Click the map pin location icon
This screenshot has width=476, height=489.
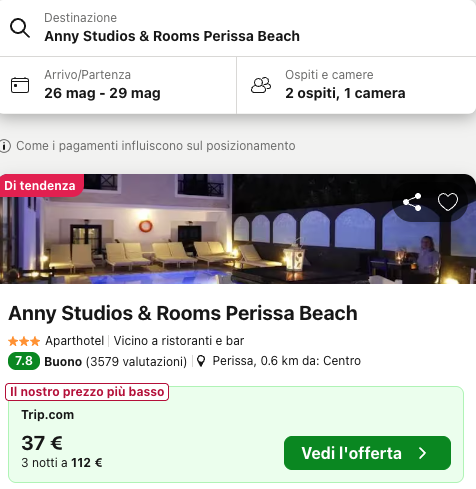pos(201,361)
